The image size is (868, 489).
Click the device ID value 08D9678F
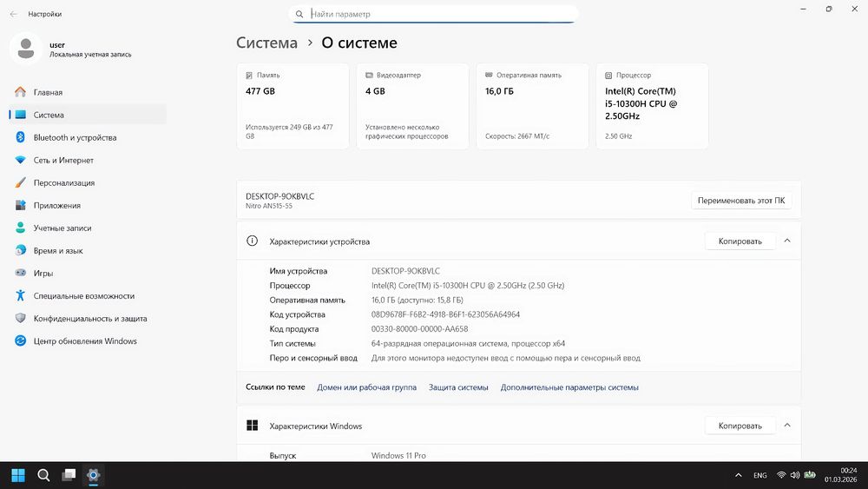coord(445,314)
